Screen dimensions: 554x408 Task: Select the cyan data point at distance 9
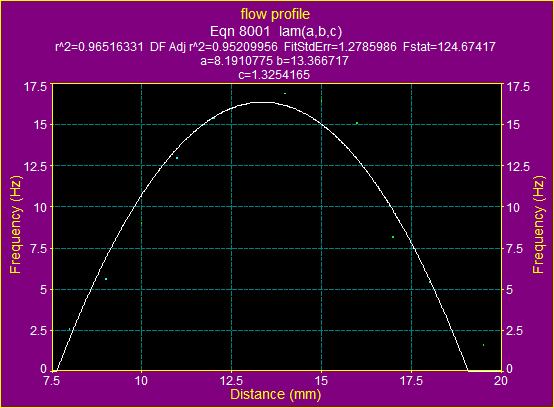point(106,279)
